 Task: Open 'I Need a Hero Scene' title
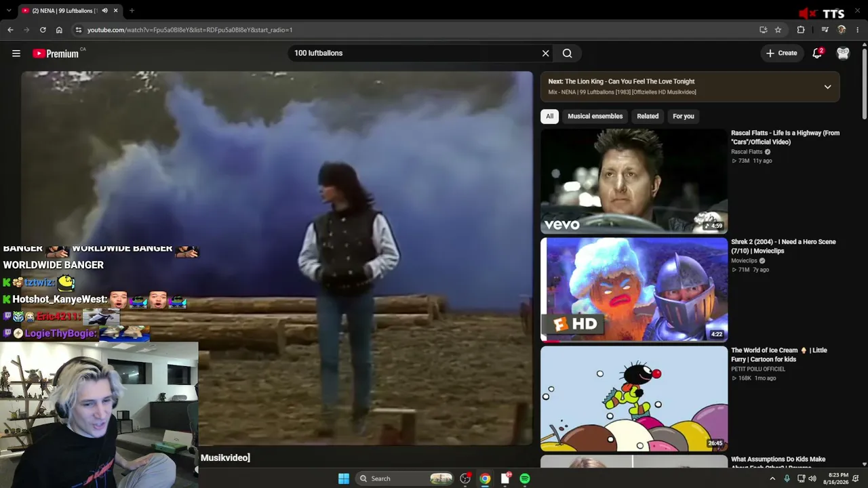[783, 246]
